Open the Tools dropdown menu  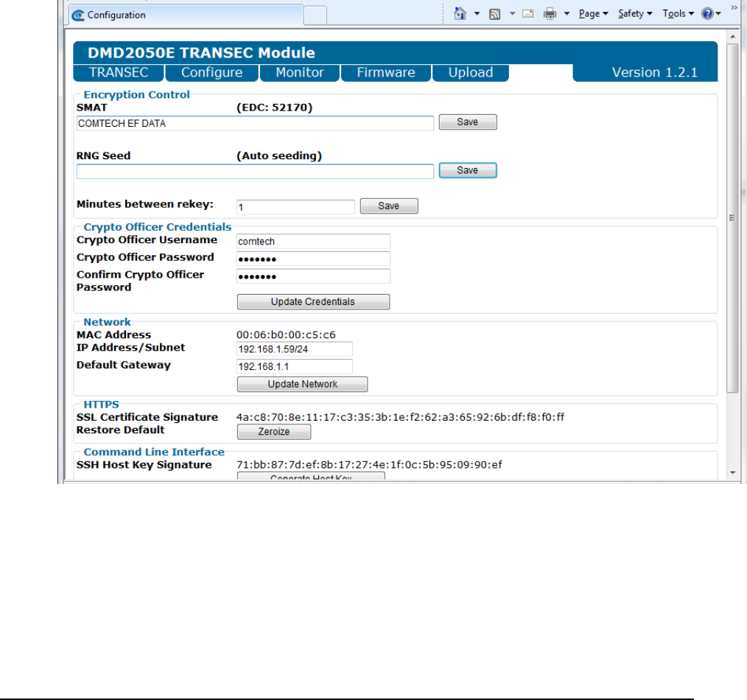(678, 14)
